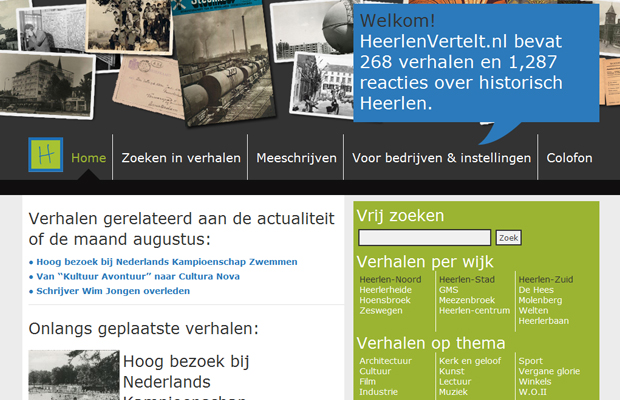The height and width of the screenshot is (400, 620).
Task: Browse Cultuur theme stories
Action: [x=375, y=371]
